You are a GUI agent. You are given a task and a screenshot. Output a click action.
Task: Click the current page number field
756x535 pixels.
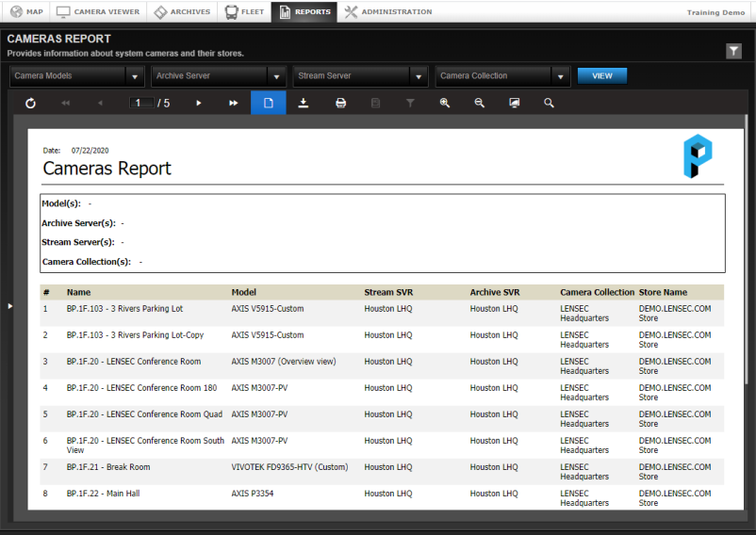click(140, 103)
